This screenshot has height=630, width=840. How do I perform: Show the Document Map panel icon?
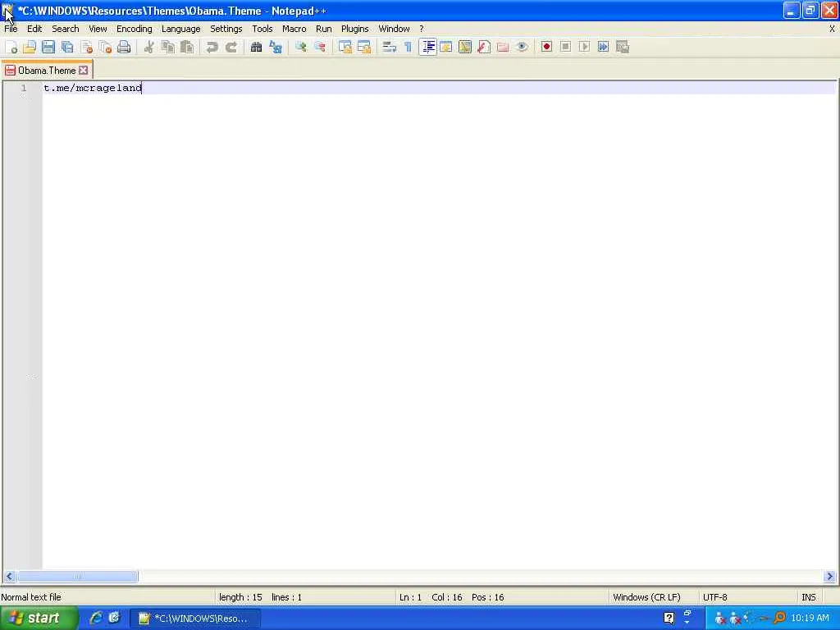pyautogui.click(x=465, y=47)
